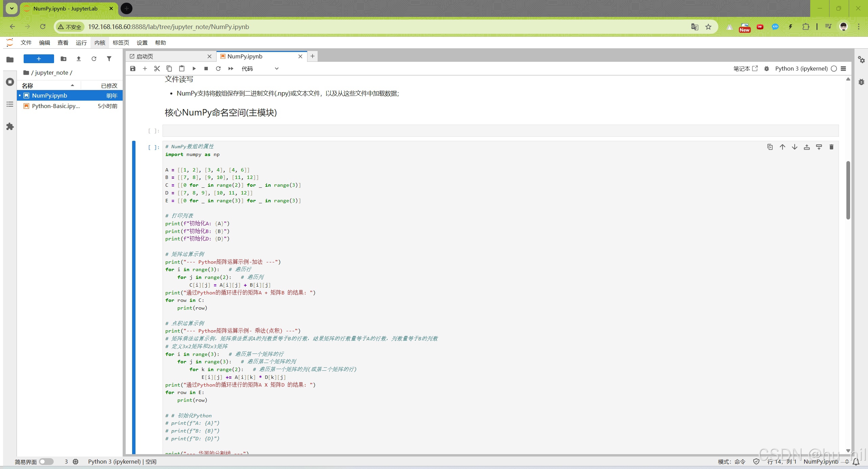This screenshot has width=868, height=469.
Task: Open the Python 3 (ipykernel) kernel selector
Action: point(801,69)
